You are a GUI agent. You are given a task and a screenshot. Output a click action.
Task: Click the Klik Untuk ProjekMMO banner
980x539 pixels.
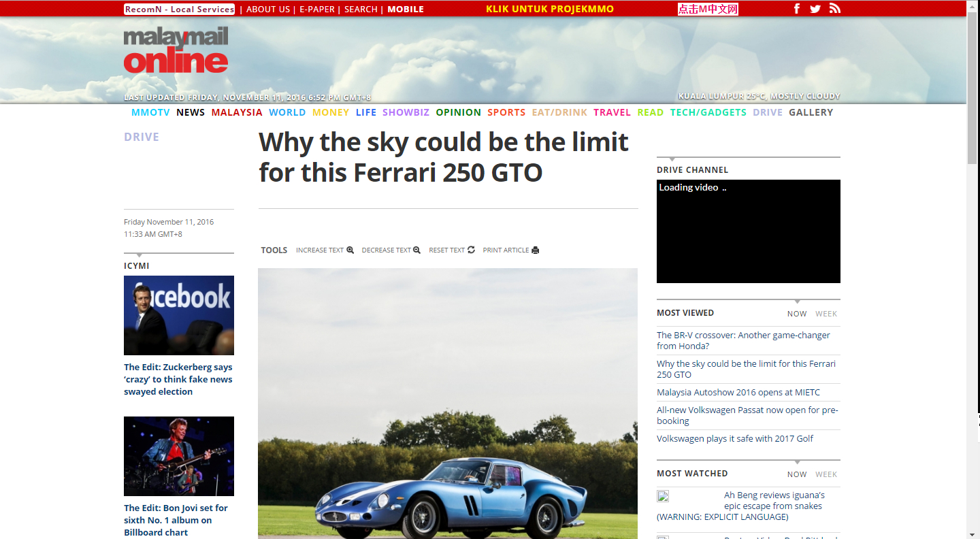(550, 9)
